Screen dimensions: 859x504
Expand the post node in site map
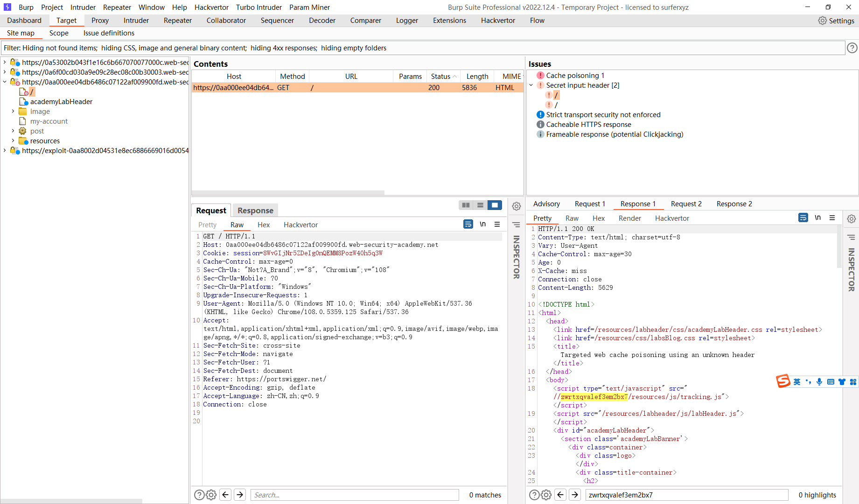coord(13,131)
